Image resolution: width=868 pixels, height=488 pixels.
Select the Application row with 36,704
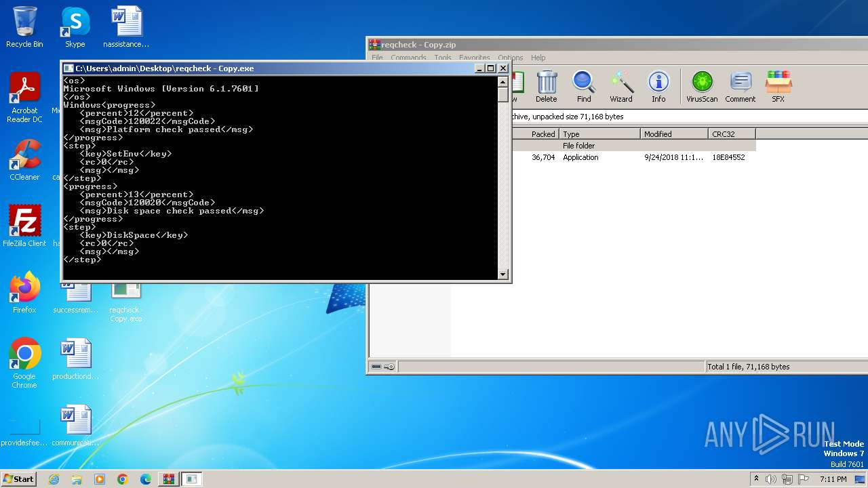(633, 157)
